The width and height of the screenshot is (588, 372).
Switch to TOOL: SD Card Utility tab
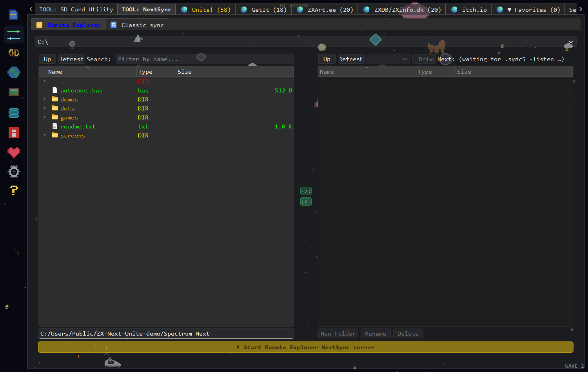76,9
